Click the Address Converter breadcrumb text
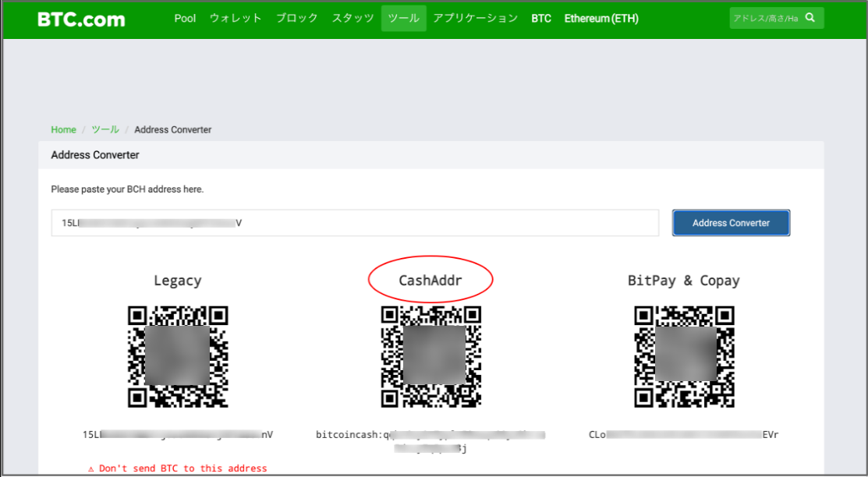Screen dimensions: 868x477 (172, 129)
